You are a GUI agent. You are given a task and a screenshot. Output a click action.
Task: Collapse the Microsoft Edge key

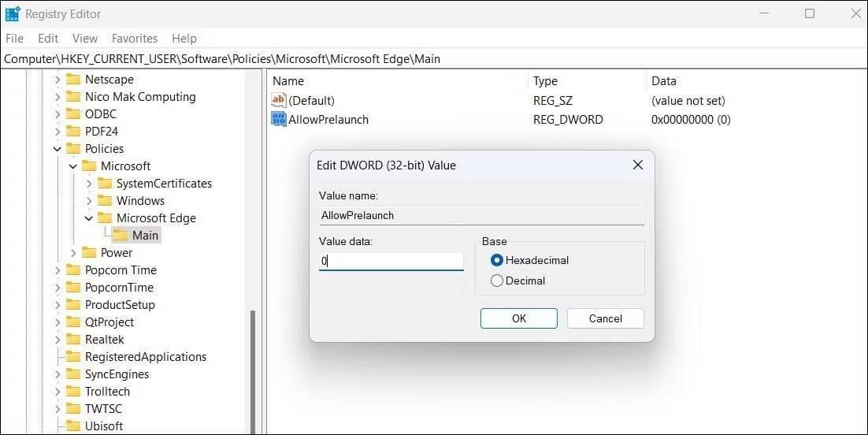coord(89,218)
